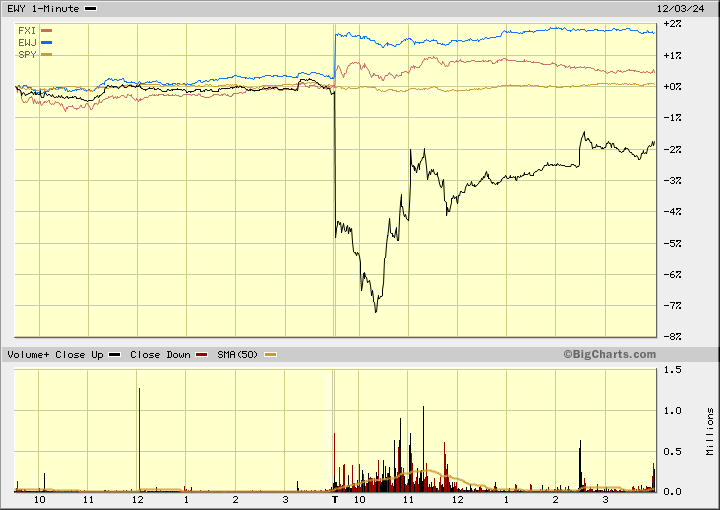Click the 12/03/24 date label
Viewport: 720px width, 510px height.
pyautogui.click(x=681, y=9)
